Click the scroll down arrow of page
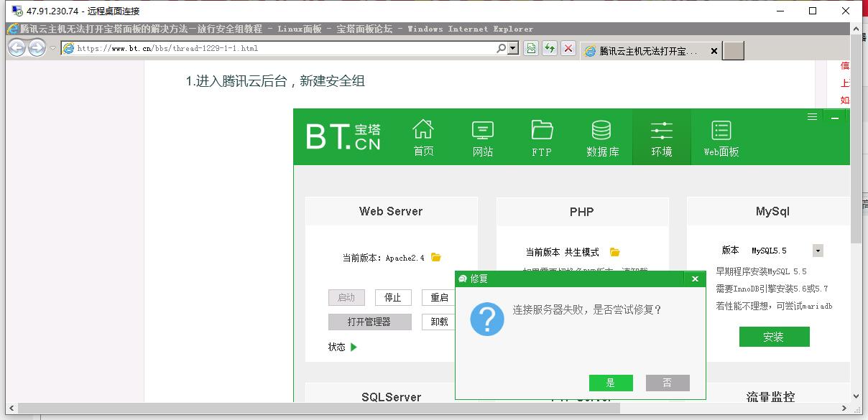Viewport: 868px width, 420px height. click(x=855, y=396)
